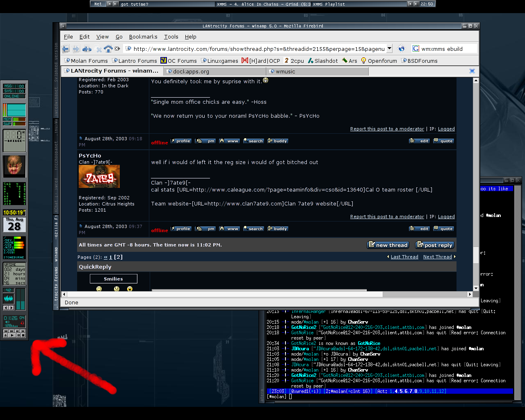The image size is (525, 420).
Task: Click www button on 09:18 PM post
Action: click(229, 141)
